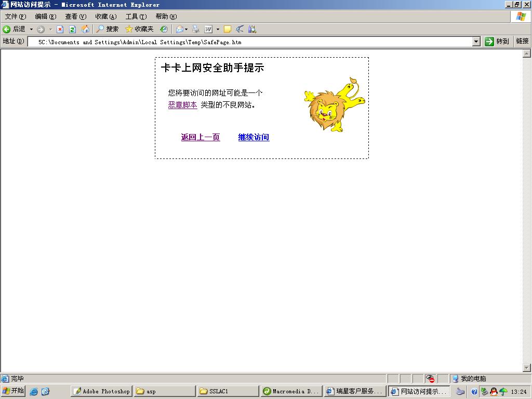Viewport: 532px width, 399px height.
Task: Open the 搜索 search toolbar button
Action: point(107,30)
